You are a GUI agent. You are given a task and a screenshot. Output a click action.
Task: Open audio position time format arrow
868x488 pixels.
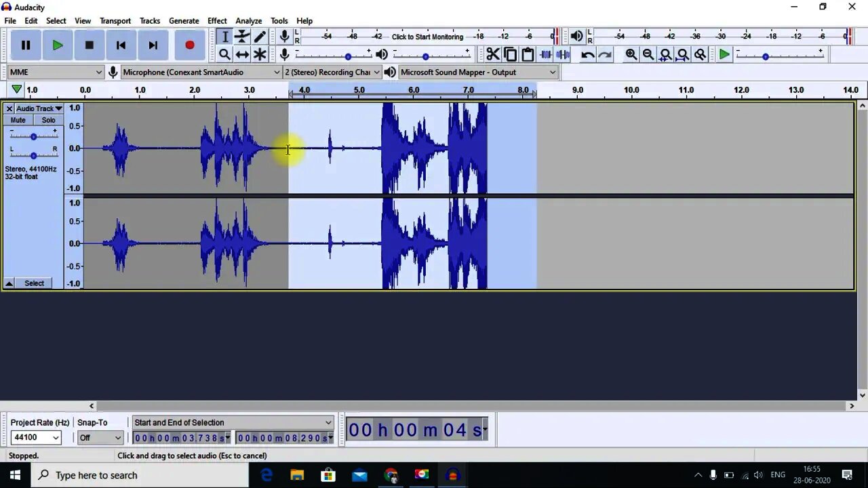[485, 430]
